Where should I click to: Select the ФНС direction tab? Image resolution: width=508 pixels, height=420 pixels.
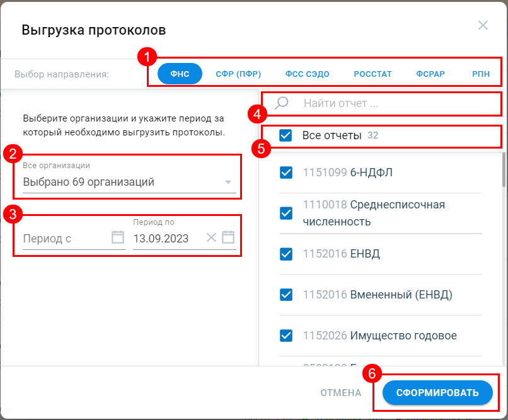click(180, 74)
